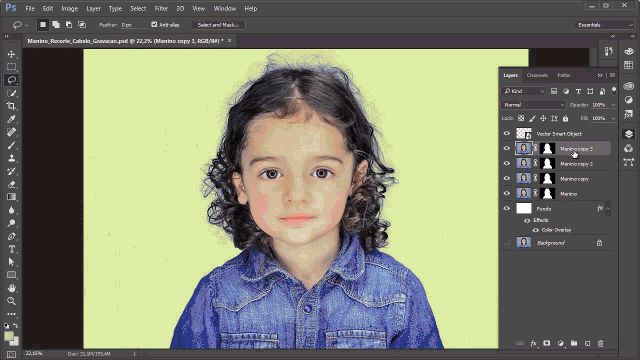Open Lasso tool preset picker arrow
Screen dimensions: 640x360
pos(27,25)
